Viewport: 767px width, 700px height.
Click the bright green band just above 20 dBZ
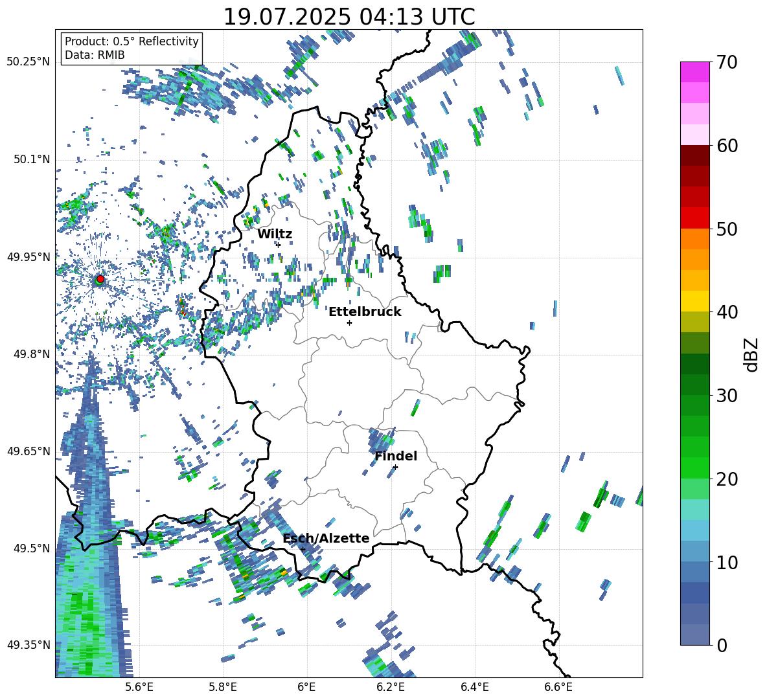point(694,468)
